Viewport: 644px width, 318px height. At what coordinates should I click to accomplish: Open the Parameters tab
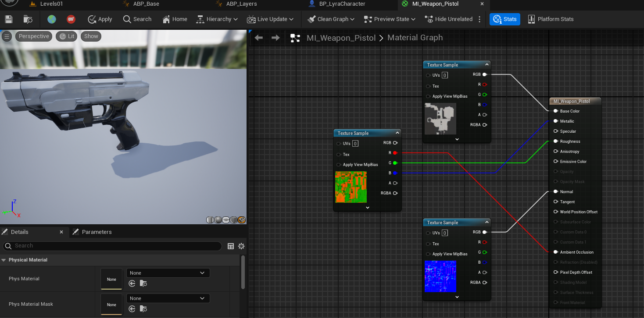click(97, 232)
